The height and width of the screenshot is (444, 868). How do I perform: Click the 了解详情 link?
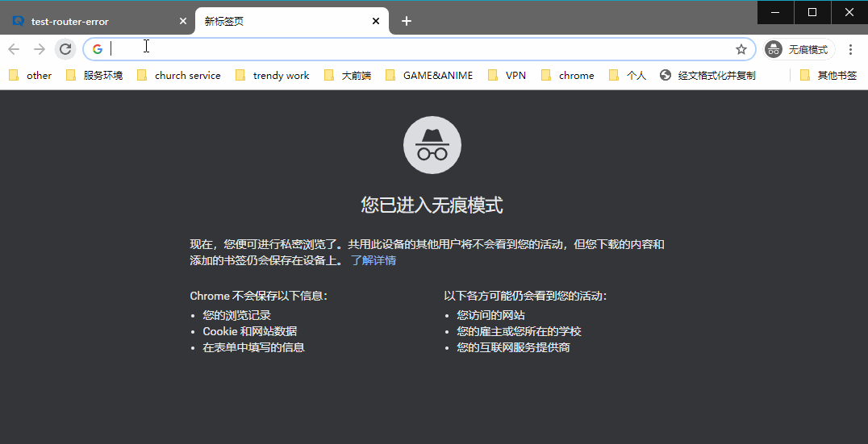(x=373, y=260)
